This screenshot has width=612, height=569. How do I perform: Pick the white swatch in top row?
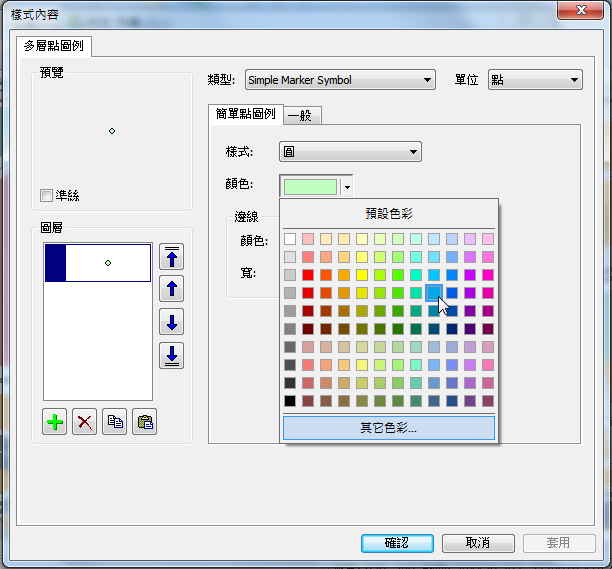pos(290,239)
